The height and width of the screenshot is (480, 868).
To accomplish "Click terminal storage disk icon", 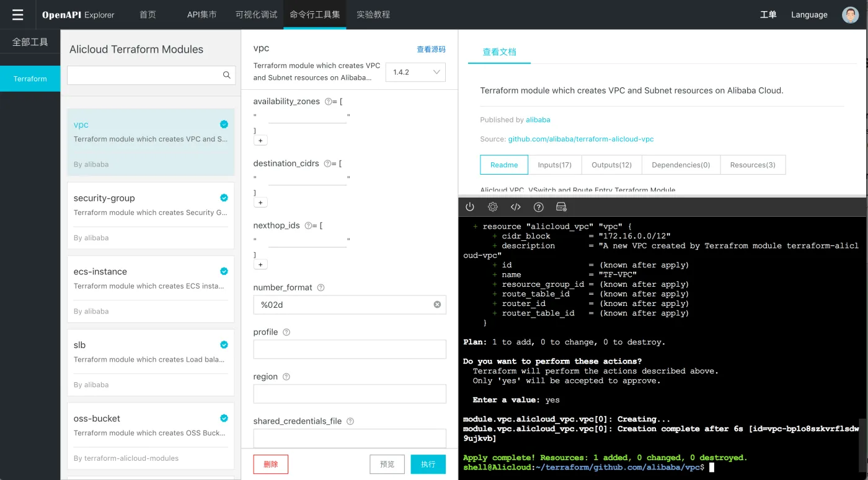I will click(x=562, y=207).
